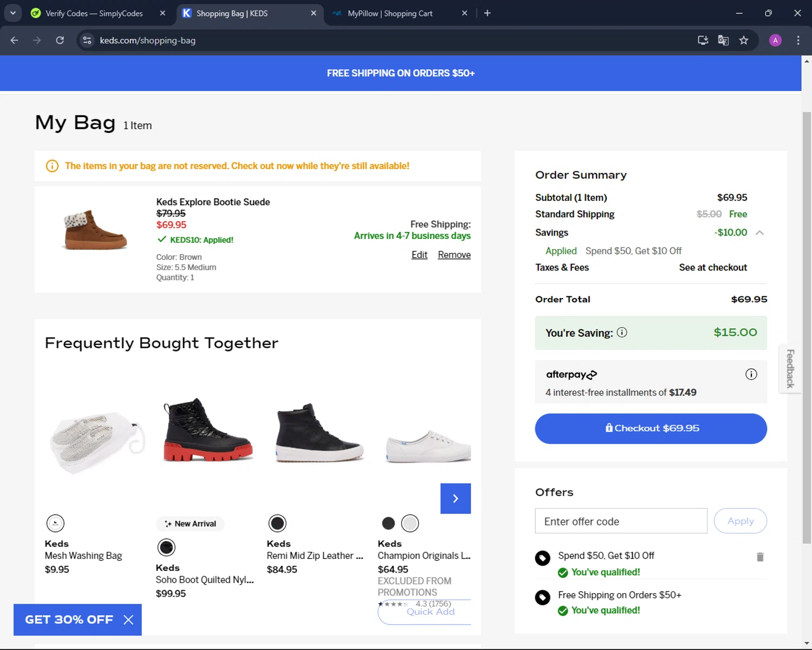
Task: Open the tab search dropdown arrow
Action: click(x=13, y=13)
